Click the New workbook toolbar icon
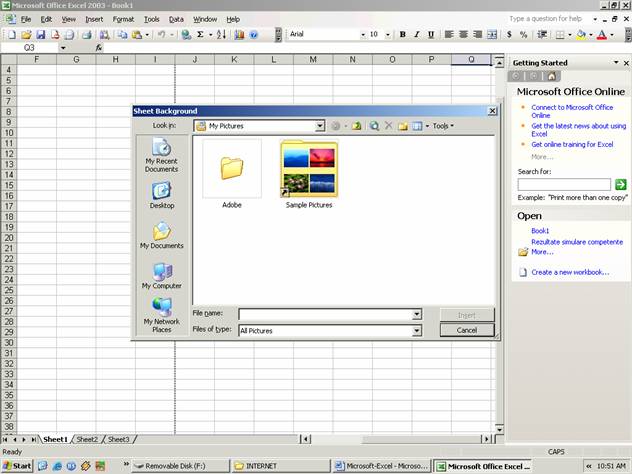The image size is (632, 474). (x=12, y=35)
